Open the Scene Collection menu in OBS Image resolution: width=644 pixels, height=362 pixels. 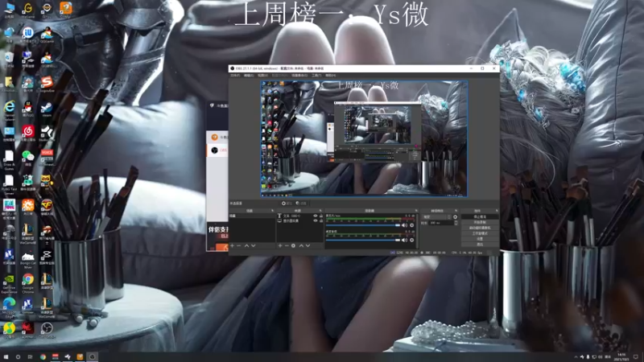[x=299, y=76]
